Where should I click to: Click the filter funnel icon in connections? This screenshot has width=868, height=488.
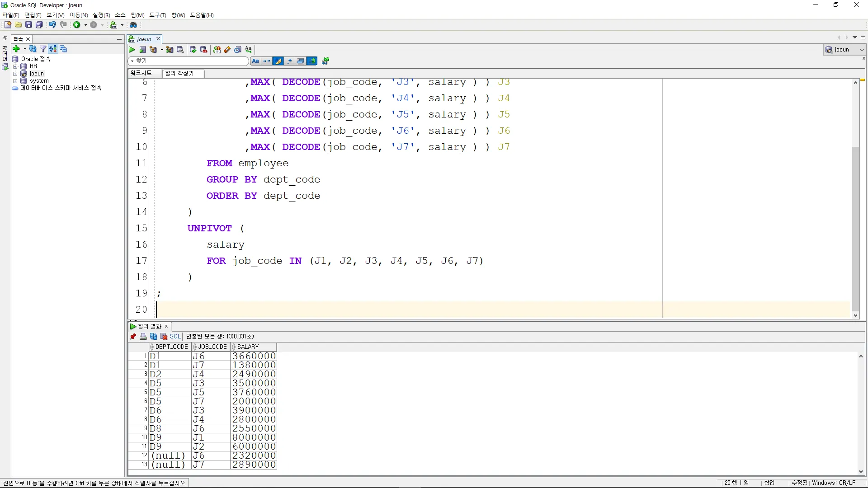[43, 49]
